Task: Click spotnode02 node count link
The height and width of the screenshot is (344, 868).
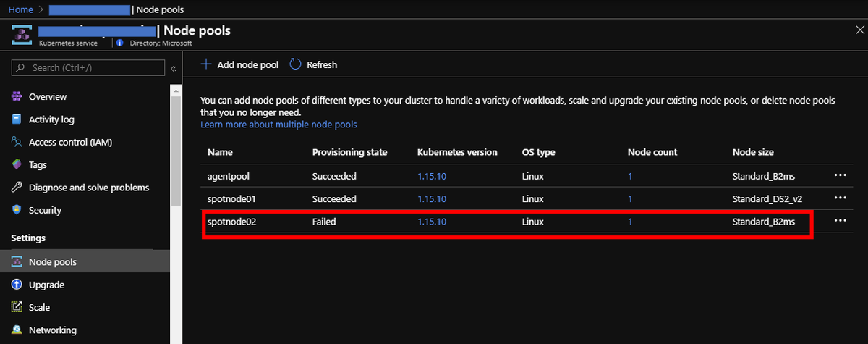Action: click(x=630, y=222)
